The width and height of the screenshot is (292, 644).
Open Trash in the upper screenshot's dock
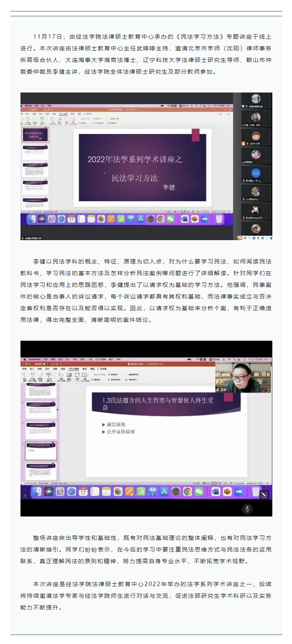tap(219, 219)
